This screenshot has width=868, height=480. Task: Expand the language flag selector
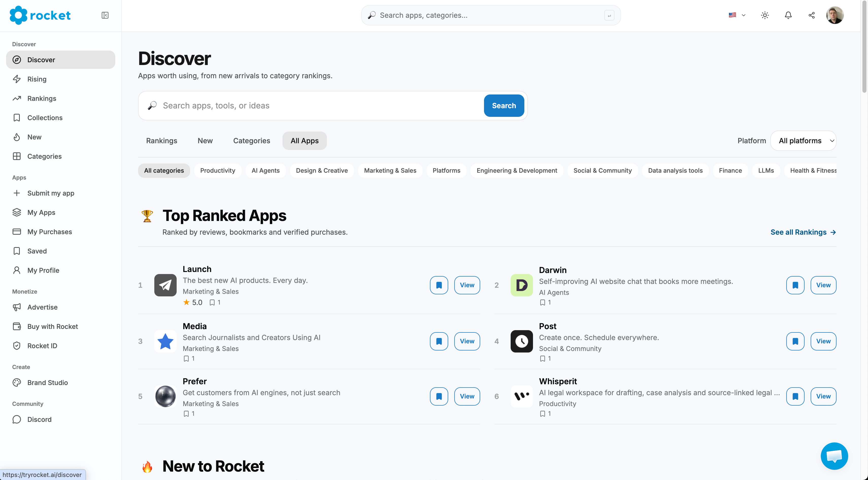737,15
